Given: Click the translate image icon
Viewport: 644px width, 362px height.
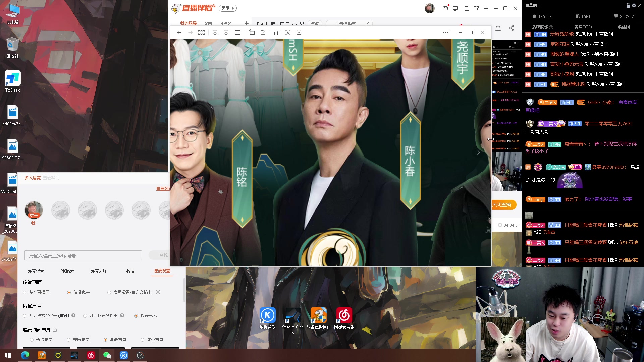Looking at the screenshot, I should [277, 33].
